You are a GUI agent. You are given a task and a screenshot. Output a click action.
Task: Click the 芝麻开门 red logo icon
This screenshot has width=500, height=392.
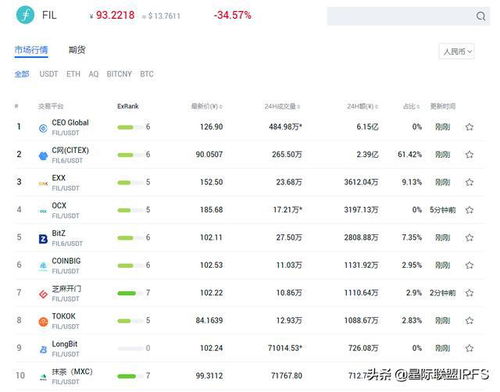pyautogui.click(x=43, y=294)
